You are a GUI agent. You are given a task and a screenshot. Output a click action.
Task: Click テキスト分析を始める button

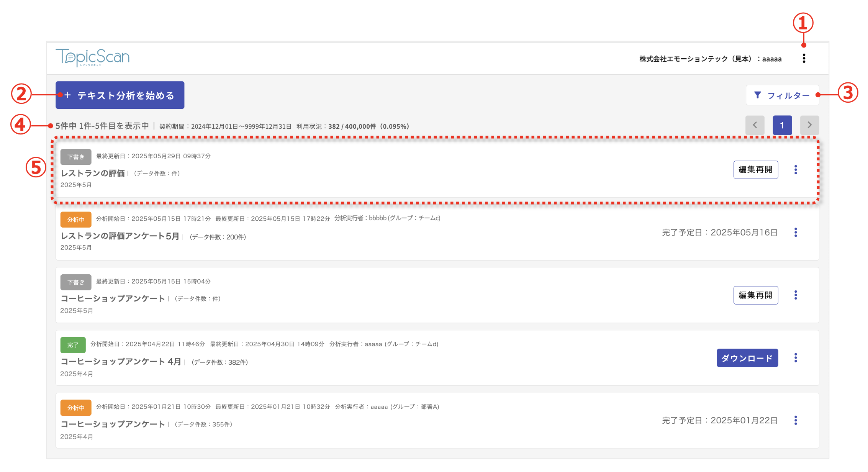[x=120, y=95]
